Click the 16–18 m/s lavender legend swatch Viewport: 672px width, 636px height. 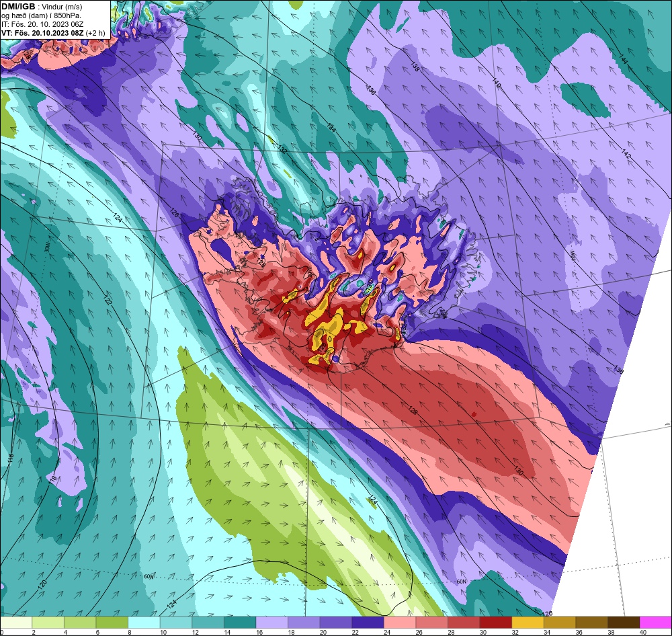click(271, 623)
